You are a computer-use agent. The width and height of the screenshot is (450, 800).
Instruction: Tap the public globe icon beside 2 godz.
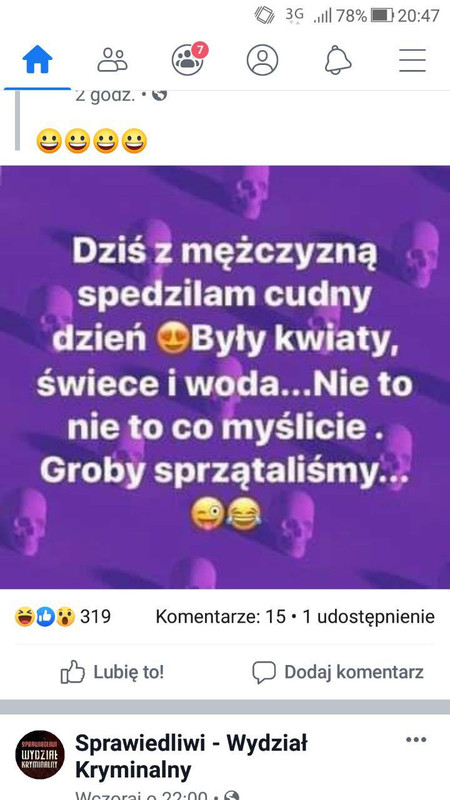160,95
